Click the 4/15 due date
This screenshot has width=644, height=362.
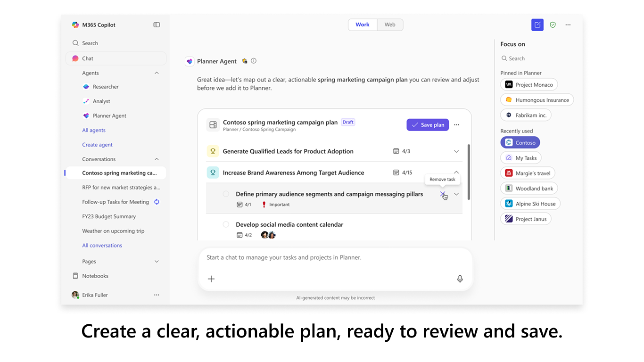pyautogui.click(x=403, y=173)
